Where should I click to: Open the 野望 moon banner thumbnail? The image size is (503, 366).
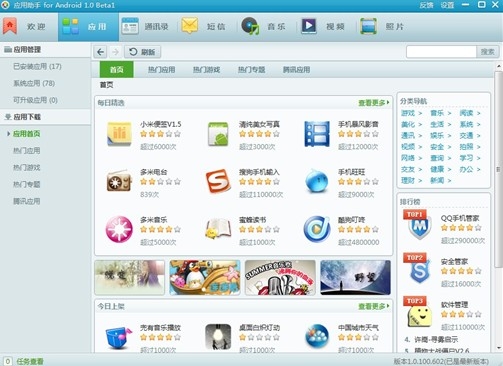point(355,278)
